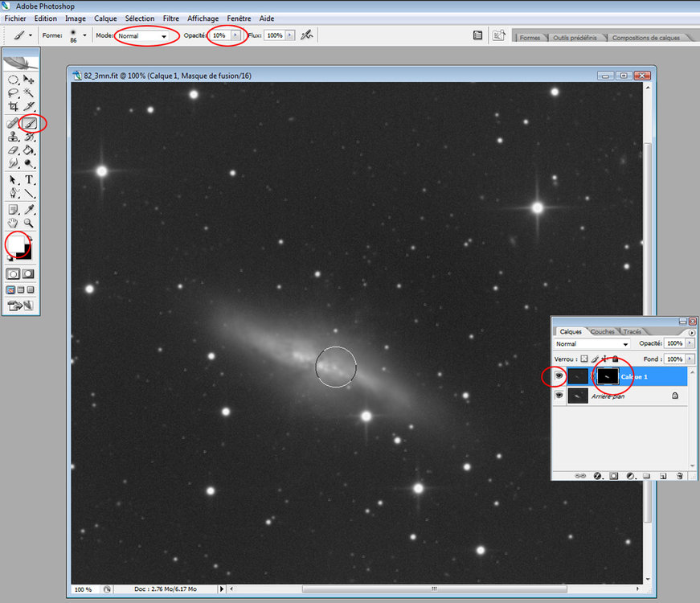Select the Crop tool
700x603 pixels.
[13, 106]
